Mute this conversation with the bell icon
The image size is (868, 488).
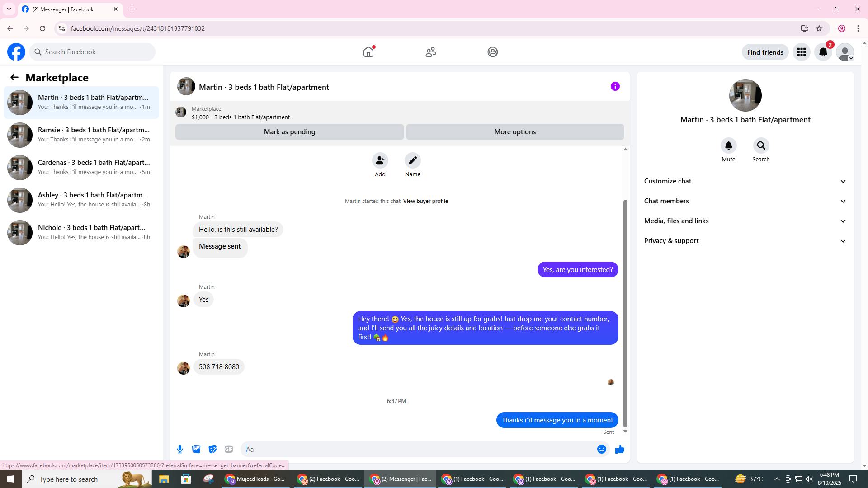click(728, 145)
